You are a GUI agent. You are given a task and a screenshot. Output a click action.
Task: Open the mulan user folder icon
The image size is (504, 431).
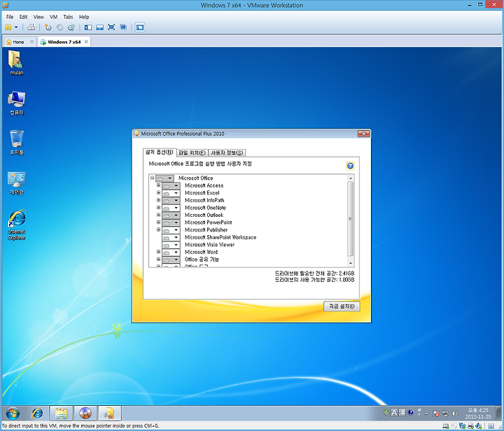[x=16, y=63]
